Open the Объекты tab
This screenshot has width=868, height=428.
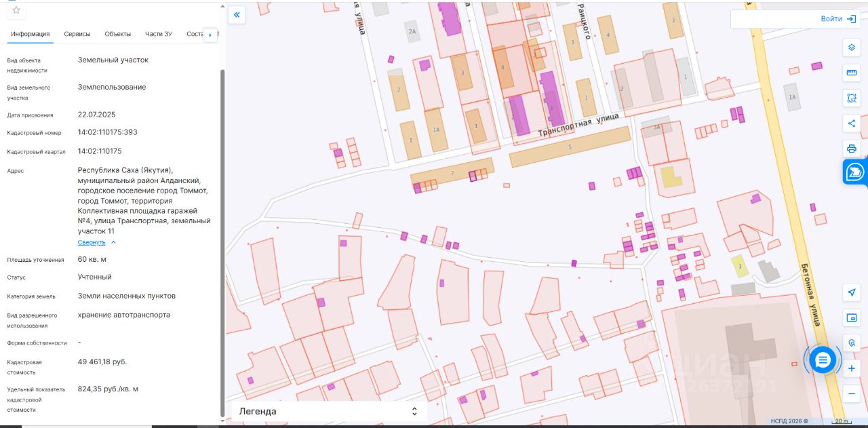click(x=118, y=34)
